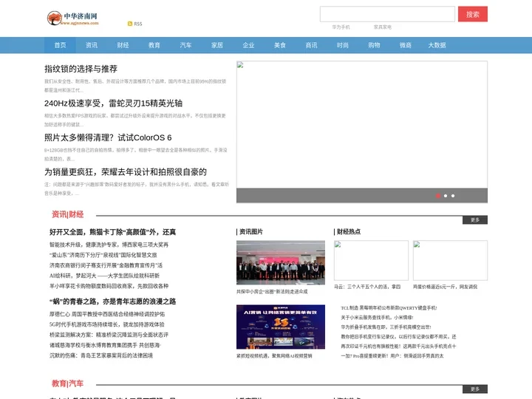The height and width of the screenshot is (399, 532).
Task: Open article 华为折叠手机发售在即
Action: [x=386, y=327]
